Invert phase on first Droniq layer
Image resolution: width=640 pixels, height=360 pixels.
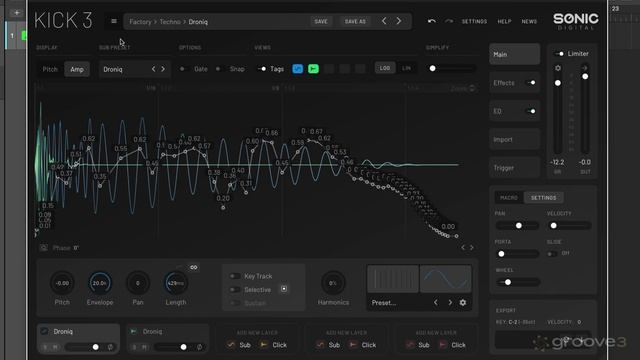[x=110, y=347]
